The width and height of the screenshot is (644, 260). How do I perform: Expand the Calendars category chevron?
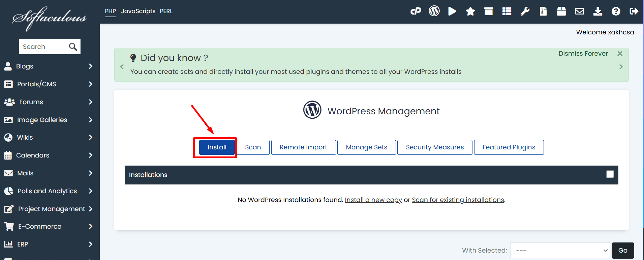pos(90,155)
